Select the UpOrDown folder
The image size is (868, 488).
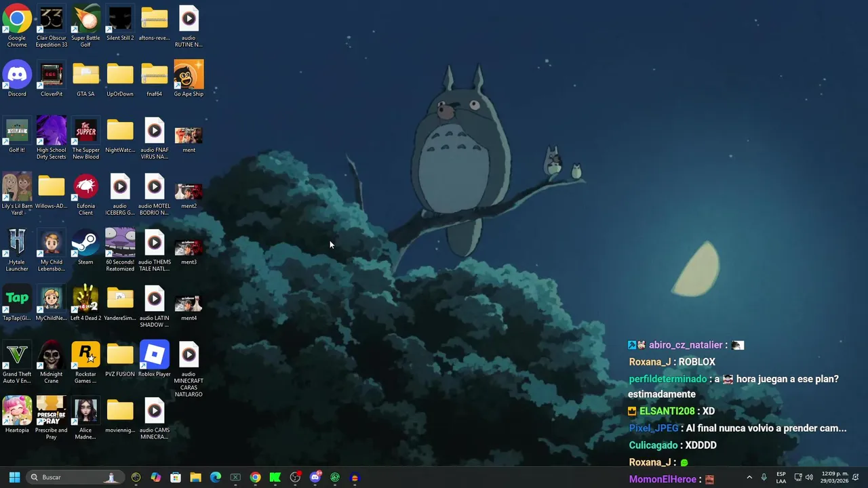pos(120,79)
